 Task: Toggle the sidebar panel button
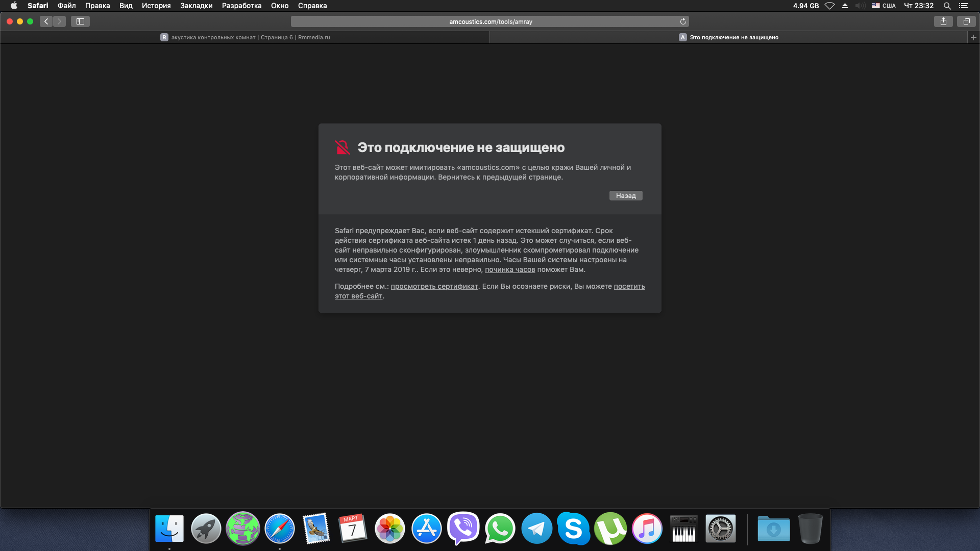[80, 21]
